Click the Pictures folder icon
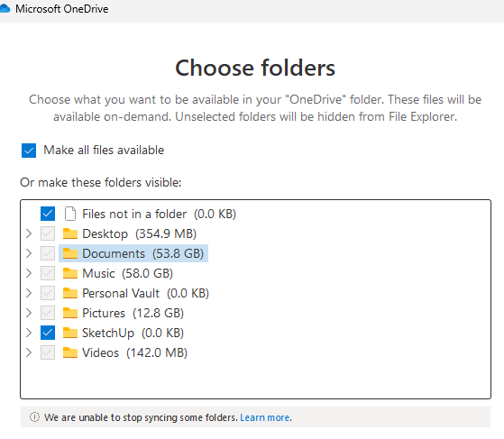504x439 pixels. coord(70,313)
